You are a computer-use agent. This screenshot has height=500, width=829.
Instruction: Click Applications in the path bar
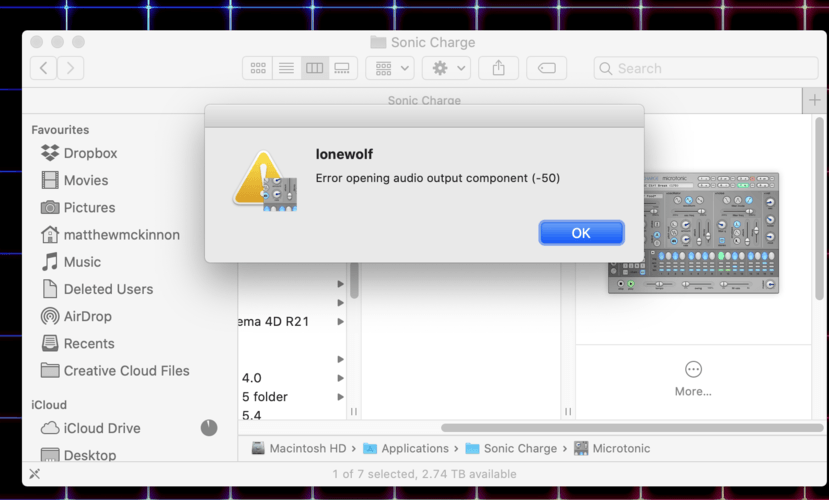coord(406,448)
